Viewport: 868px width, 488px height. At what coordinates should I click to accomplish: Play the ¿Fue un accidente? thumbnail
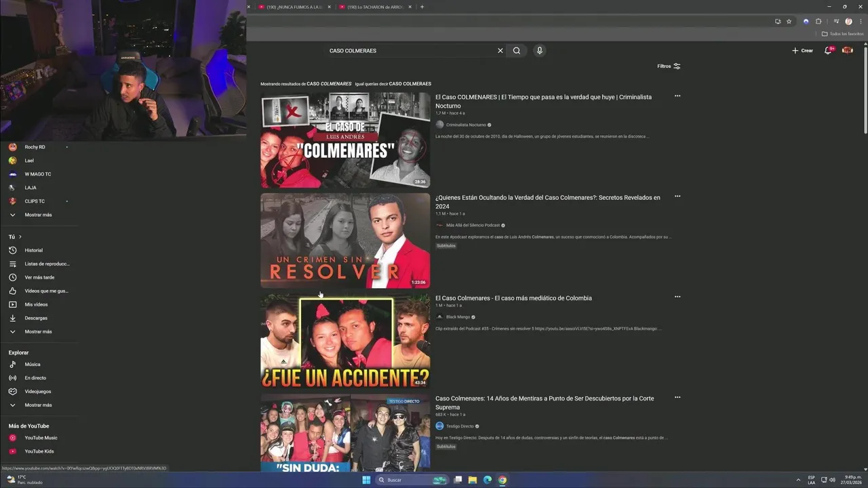tap(345, 341)
